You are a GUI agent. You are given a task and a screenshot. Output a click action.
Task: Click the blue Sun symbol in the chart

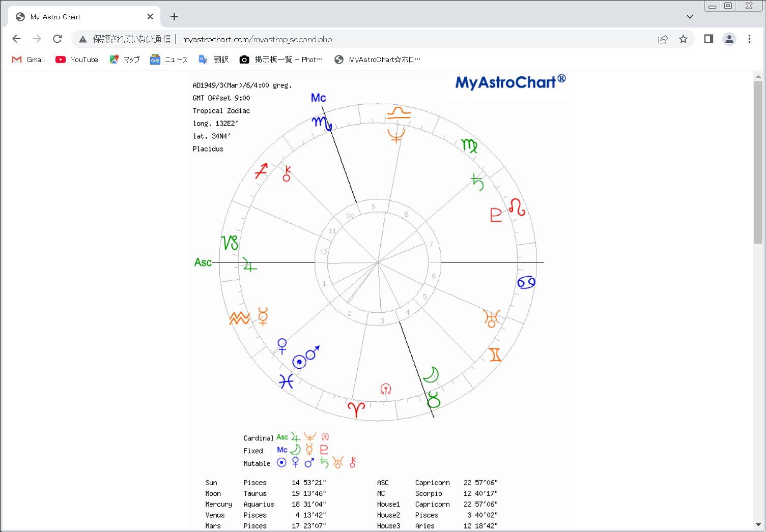[299, 362]
